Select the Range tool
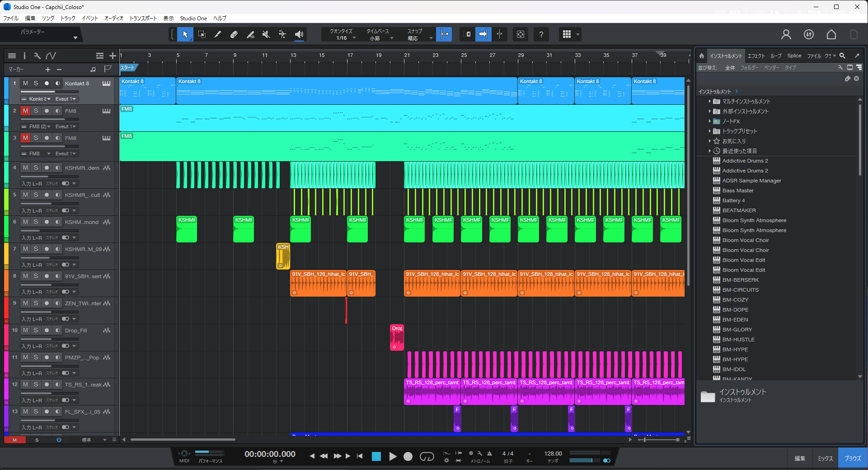The height and width of the screenshot is (470, 868). coord(202,34)
